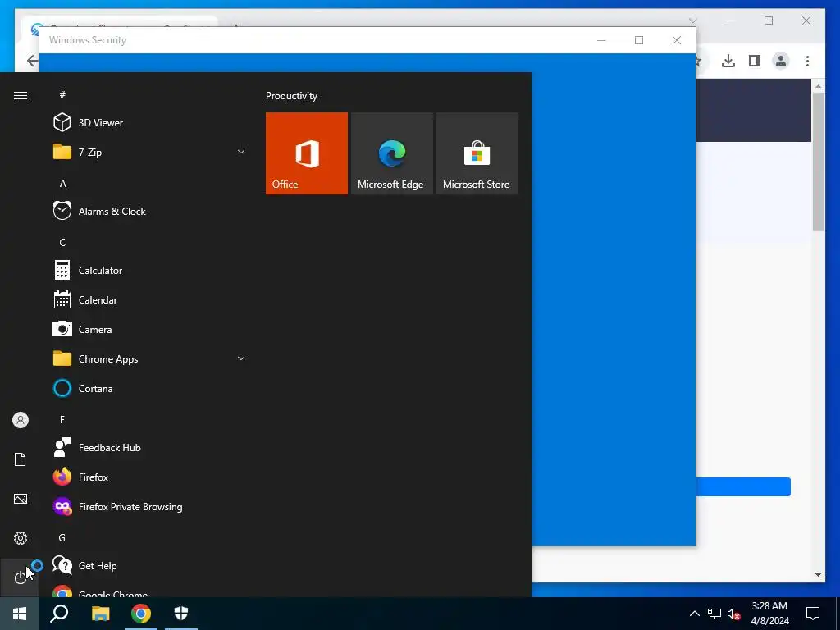
Task: Launch the Calendar app
Action: pyautogui.click(x=148, y=299)
